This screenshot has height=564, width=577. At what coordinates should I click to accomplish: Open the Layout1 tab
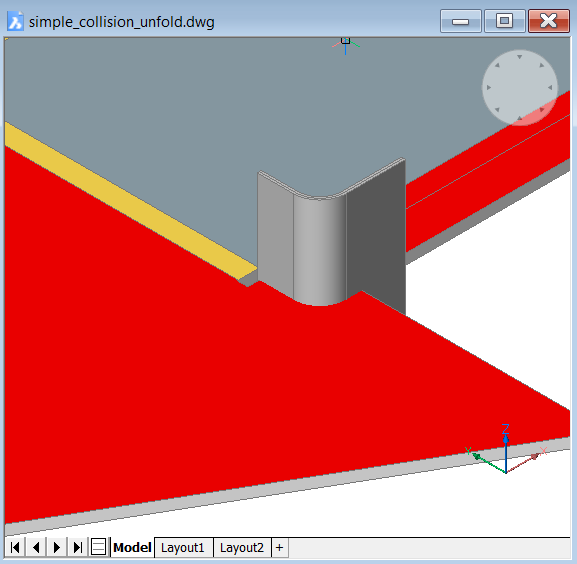[x=183, y=548]
